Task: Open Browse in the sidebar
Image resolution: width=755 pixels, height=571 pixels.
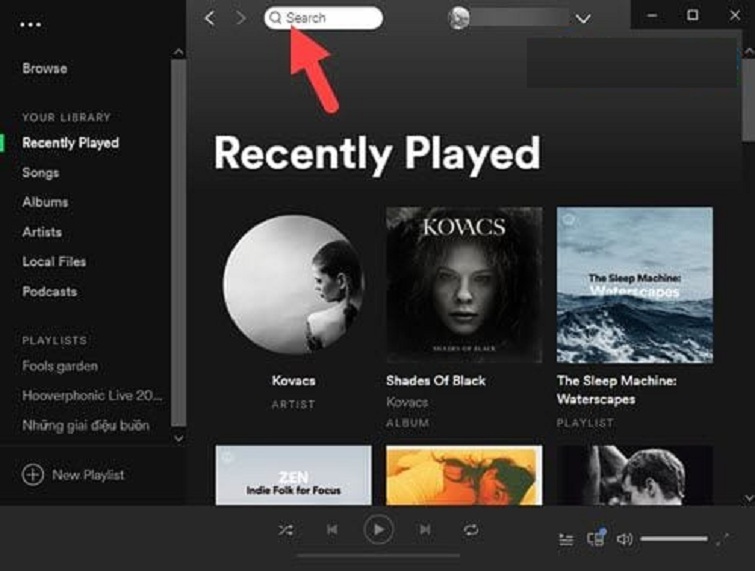Action: pyautogui.click(x=45, y=68)
